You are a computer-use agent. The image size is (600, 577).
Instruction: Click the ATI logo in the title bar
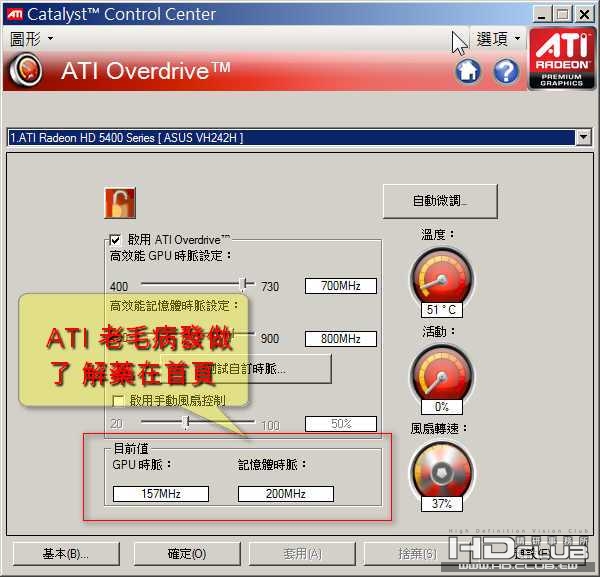(15, 15)
